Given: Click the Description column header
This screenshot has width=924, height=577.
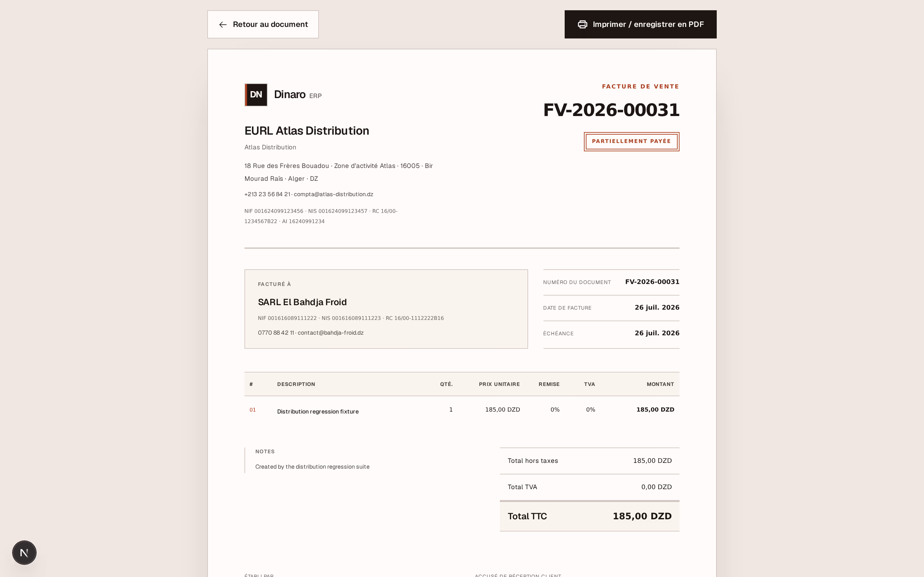Looking at the screenshot, I should [x=296, y=384].
